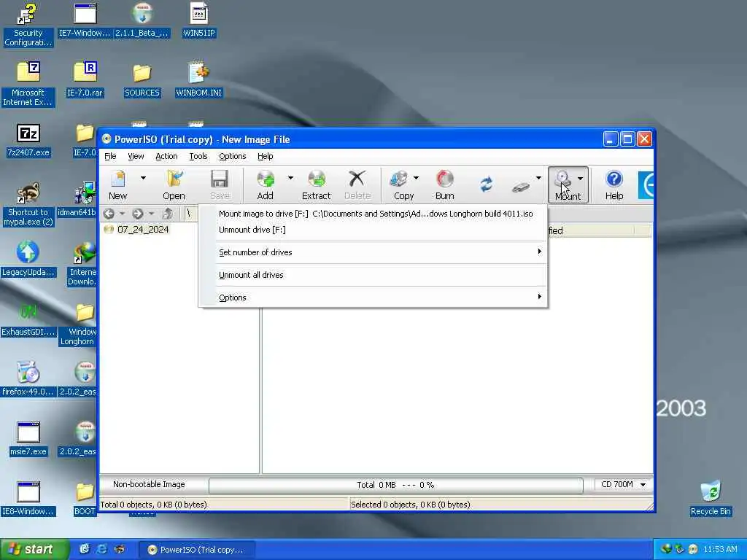747x560 pixels.
Task: Click the USB drive toolbar icon
Action: 521,187
